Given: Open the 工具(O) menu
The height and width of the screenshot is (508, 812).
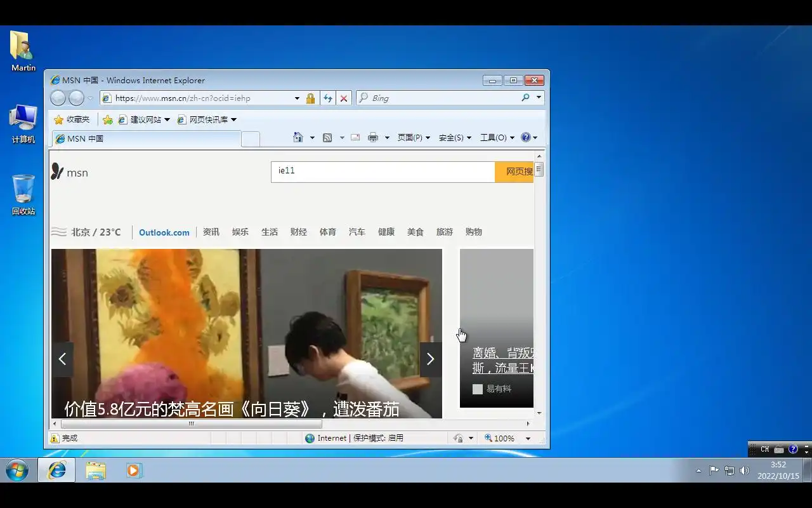Looking at the screenshot, I should [x=497, y=137].
